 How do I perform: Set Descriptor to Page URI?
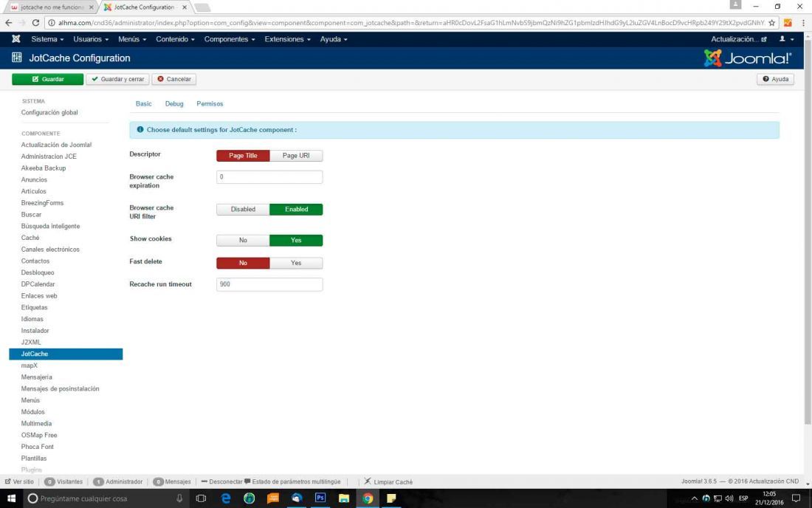[296, 155]
